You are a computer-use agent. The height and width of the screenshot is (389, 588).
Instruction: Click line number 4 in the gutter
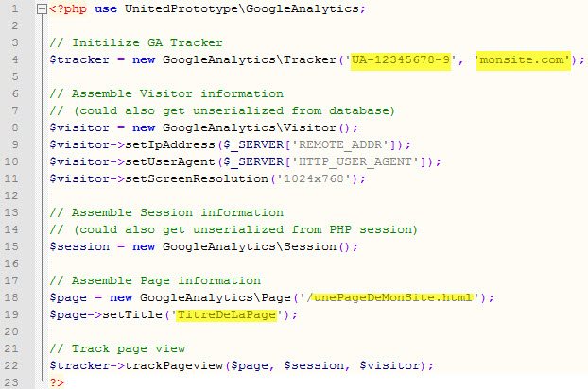(14, 59)
